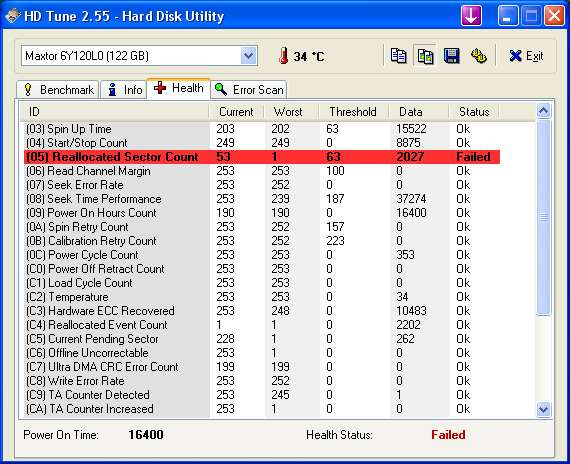Click data value 262 for Current Pending Sector

pos(405,339)
